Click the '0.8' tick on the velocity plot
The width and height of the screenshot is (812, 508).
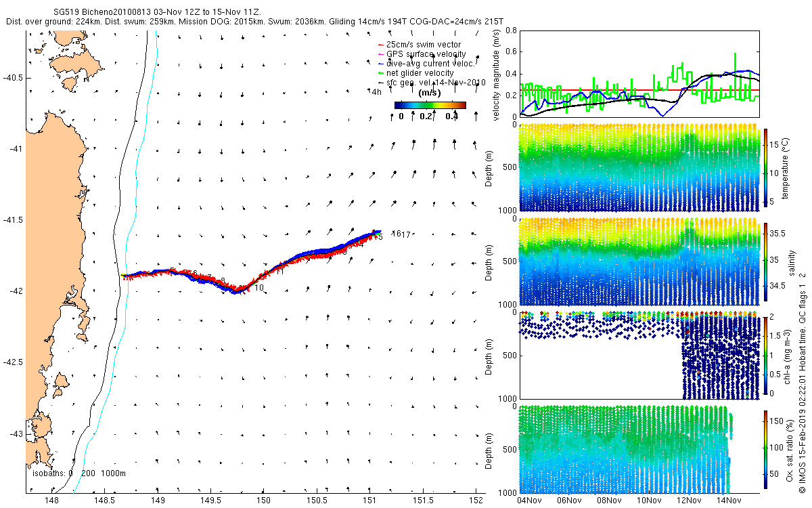pyautogui.click(x=511, y=30)
